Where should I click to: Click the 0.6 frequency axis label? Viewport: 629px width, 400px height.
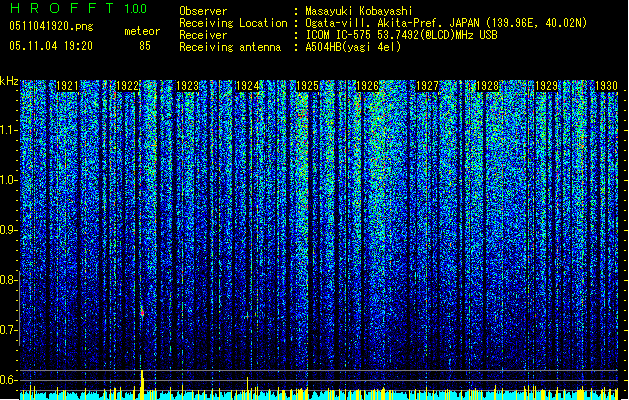pyautogui.click(x=9, y=380)
